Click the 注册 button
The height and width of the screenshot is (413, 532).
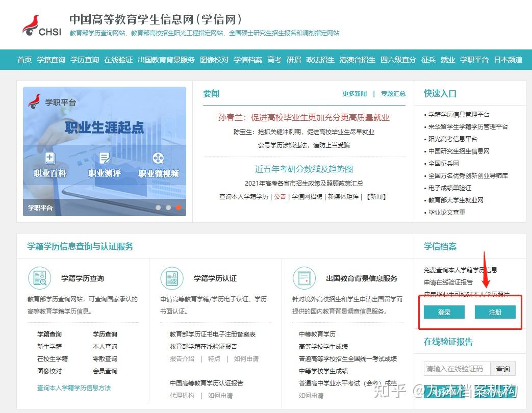495,312
